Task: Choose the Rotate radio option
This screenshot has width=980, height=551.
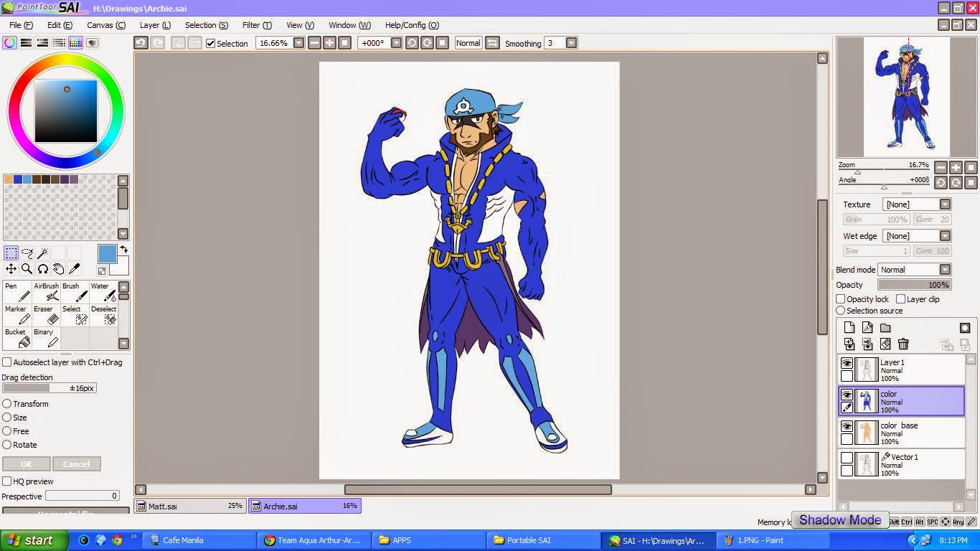Action: click(x=6, y=445)
